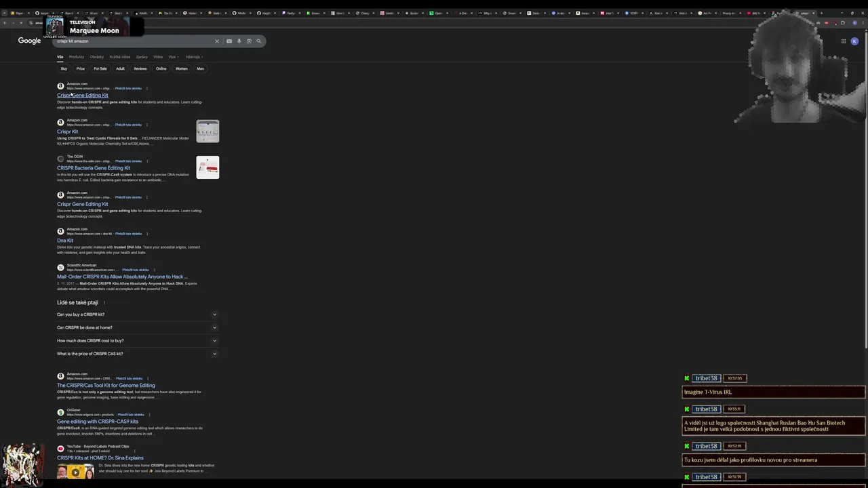The image size is (868, 488).
Task: Apply the Online filter chip
Action: (x=161, y=68)
